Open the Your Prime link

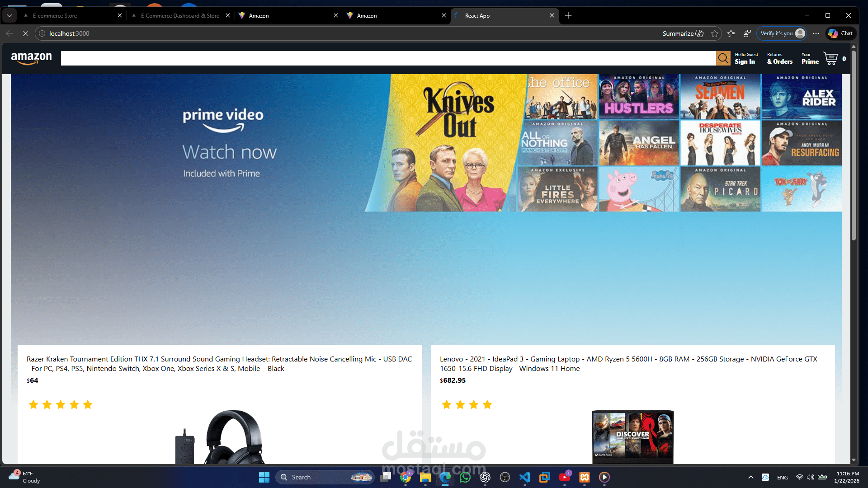click(x=810, y=58)
